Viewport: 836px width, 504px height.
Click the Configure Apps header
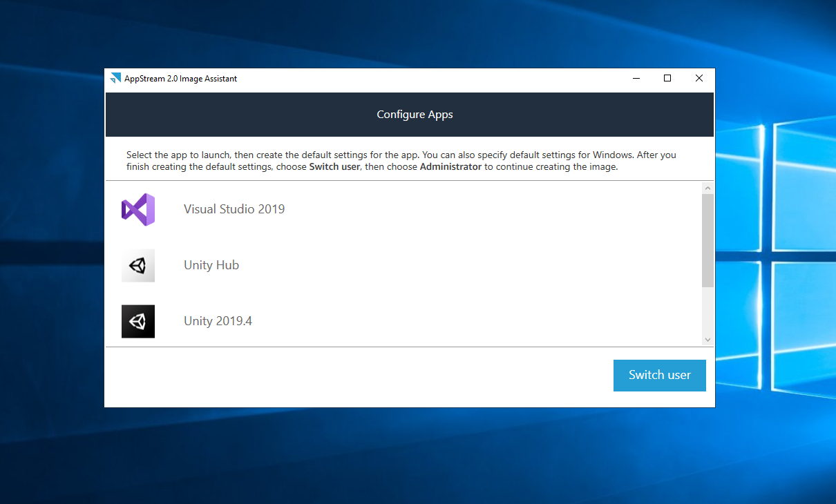coord(415,115)
